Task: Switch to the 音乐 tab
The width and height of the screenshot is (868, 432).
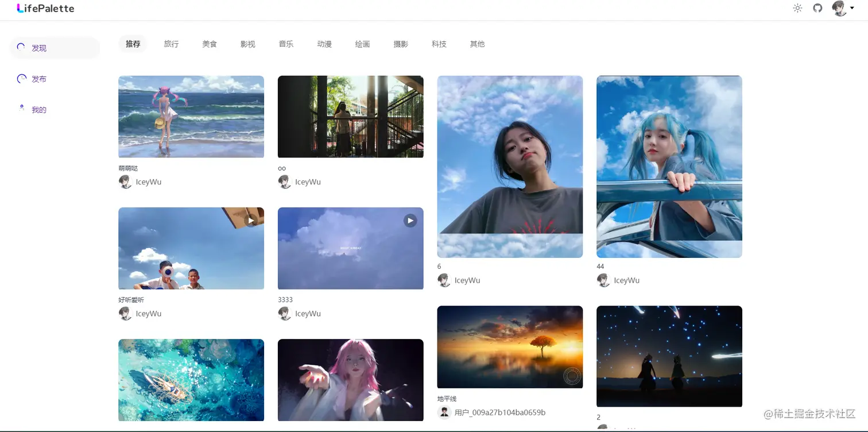Action: coord(286,44)
